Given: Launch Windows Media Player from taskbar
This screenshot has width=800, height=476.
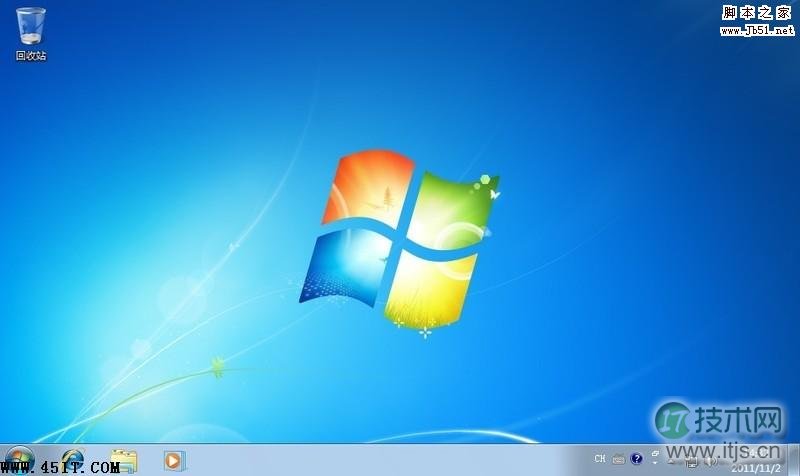Looking at the screenshot, I should click(174, 461).
